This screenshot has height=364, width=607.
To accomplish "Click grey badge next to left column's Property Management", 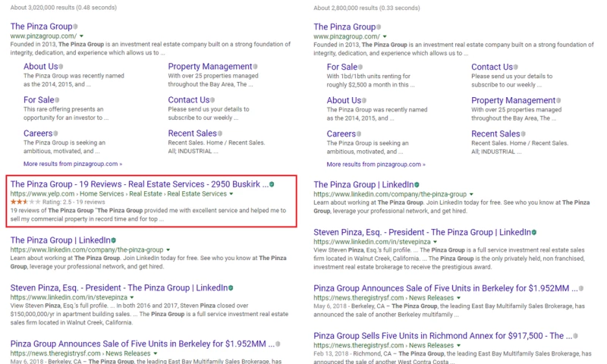I will tap(255, 67).
